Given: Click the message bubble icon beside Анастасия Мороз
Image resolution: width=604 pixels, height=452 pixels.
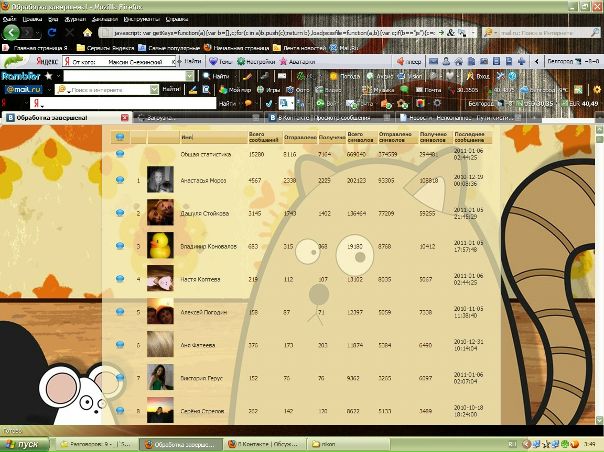Looking at the screenshot, I should (120, 180).
